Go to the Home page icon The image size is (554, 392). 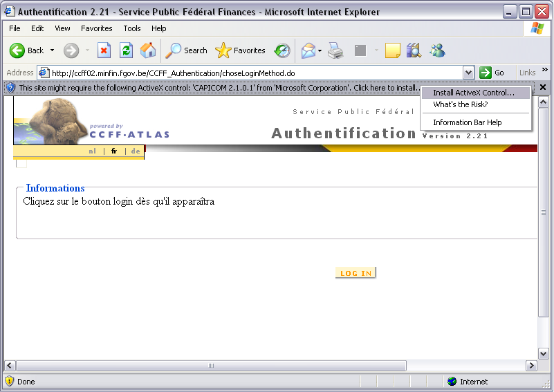coord(148,50)
